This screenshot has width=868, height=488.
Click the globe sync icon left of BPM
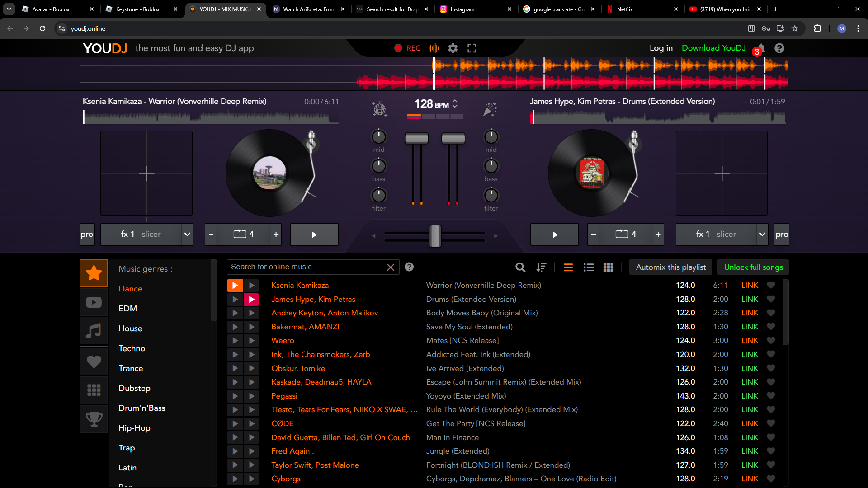click(379, 109)
